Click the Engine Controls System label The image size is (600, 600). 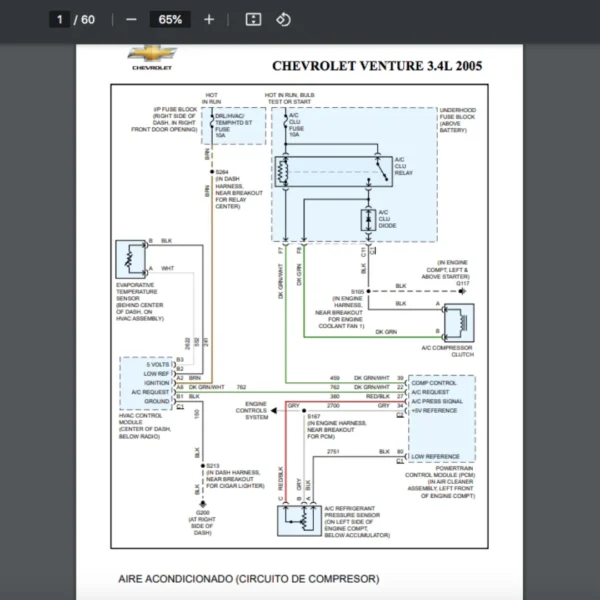pyautogui.click(x=251, y=410)
